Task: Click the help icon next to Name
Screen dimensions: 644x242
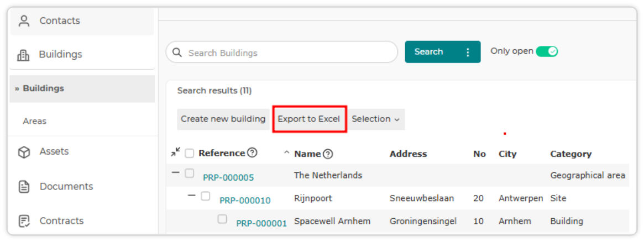Action: [328, 154]
